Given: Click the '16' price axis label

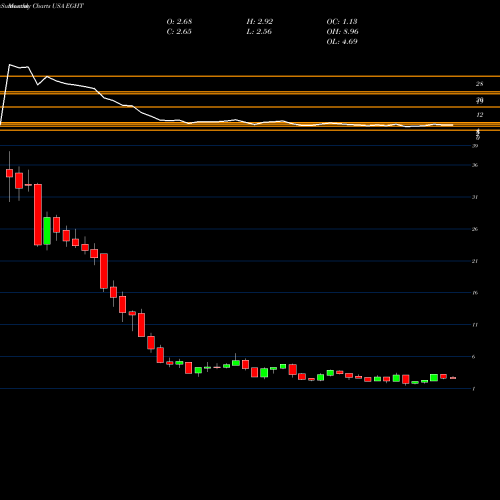Looking at the screenshot, I should [475, 293].
